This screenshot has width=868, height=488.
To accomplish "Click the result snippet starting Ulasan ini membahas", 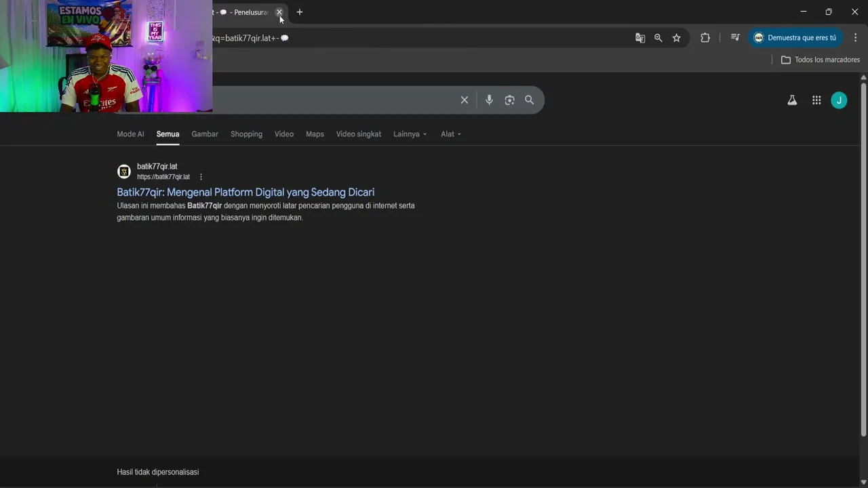I will (266, 211).
